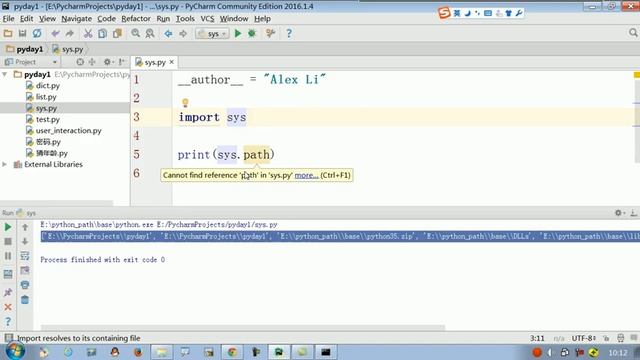Open the Refactor menu
Screen dimensions: 640x360
click(136, 19)
